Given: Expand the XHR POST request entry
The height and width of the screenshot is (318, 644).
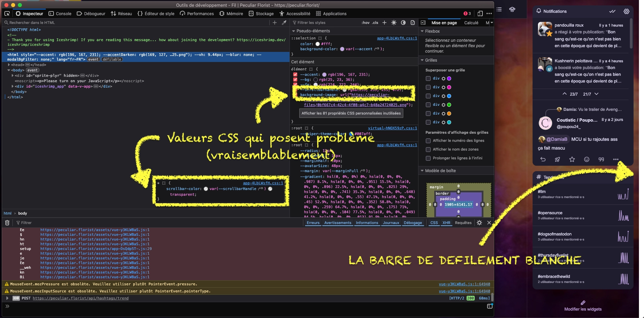Looking at the screenshot, I should (7, 298).
